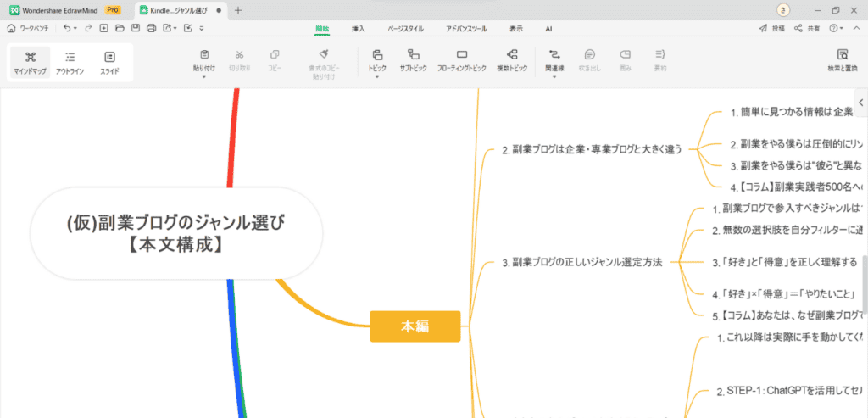Collapse the ribbon with the up chevron
Image resolution: width=868 pixels, height=418 pixels.
click(857, 28)
